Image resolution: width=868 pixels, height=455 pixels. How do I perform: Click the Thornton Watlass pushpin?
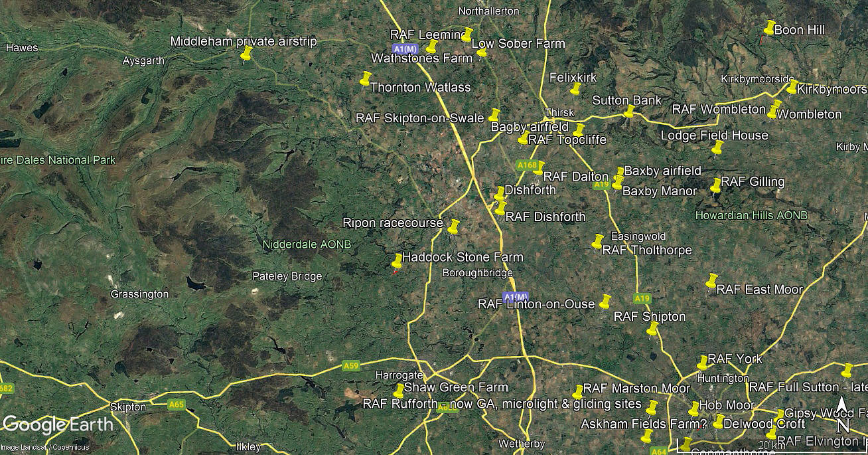pyautogui.click(x=365, y=78)
